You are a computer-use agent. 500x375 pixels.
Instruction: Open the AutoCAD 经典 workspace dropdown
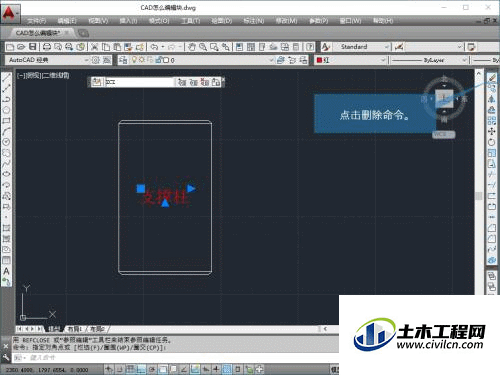[86, 60]
